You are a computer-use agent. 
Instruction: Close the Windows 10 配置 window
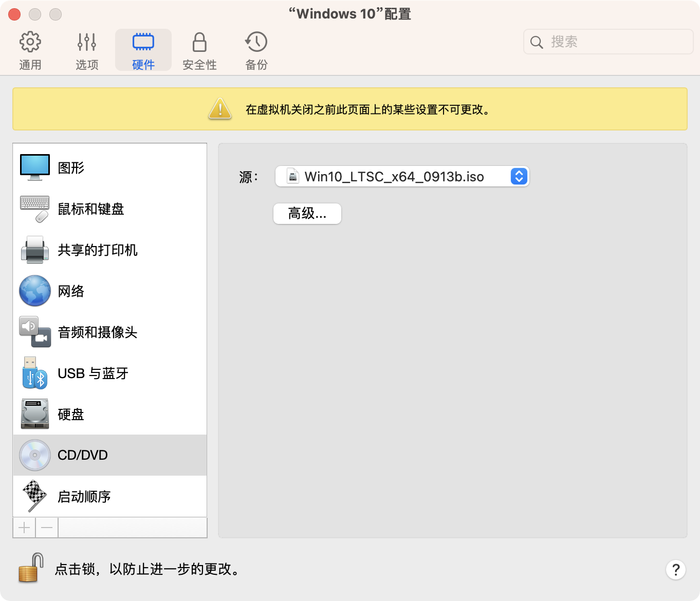pos(14,14)
